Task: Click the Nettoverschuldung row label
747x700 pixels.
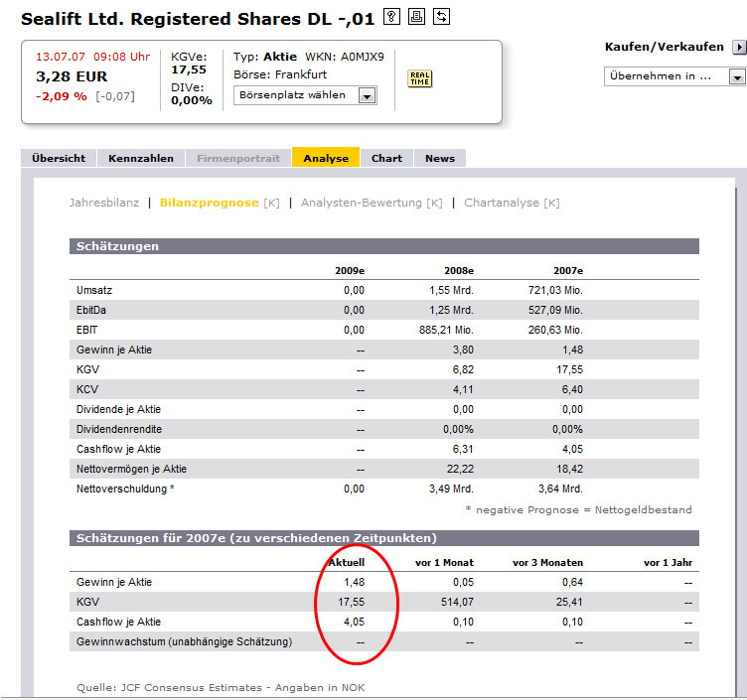Action: point(121,489)
